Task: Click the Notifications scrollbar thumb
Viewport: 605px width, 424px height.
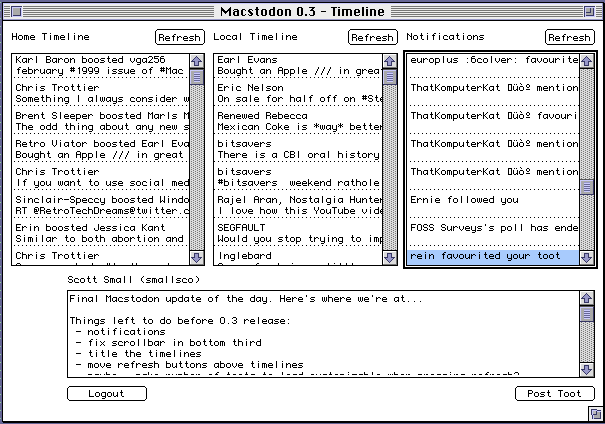Action: point(586,185)
